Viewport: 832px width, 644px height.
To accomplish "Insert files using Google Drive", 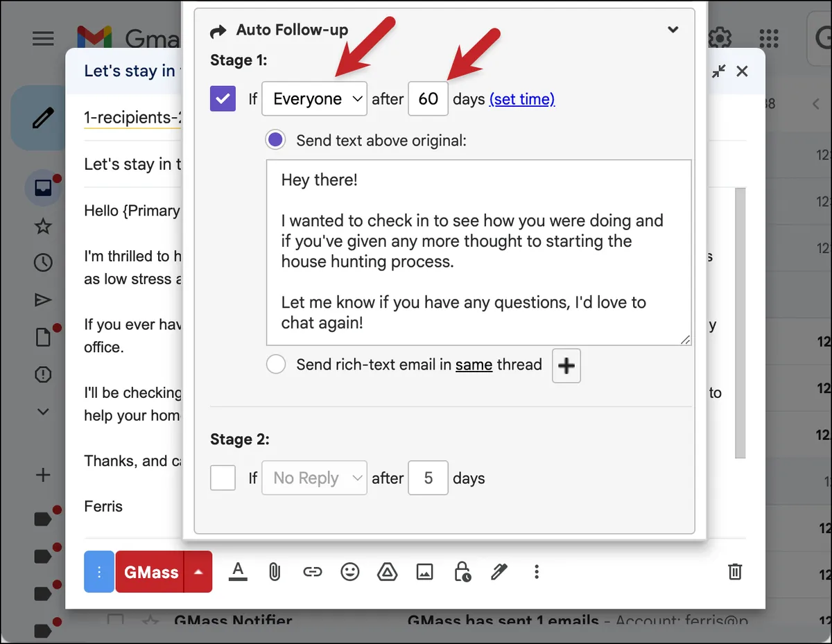I will click(387, 572).
